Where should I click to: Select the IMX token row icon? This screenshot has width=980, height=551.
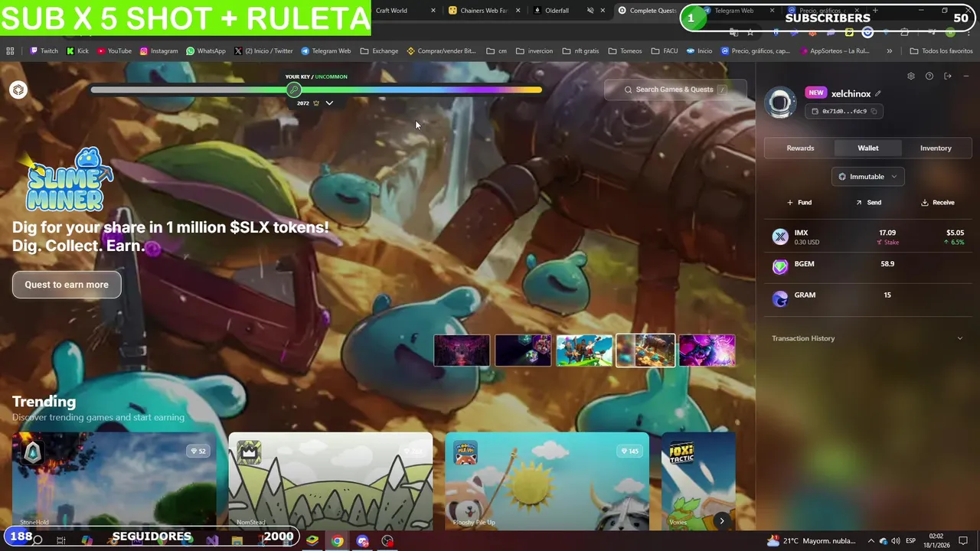click(x=780, y=237)
